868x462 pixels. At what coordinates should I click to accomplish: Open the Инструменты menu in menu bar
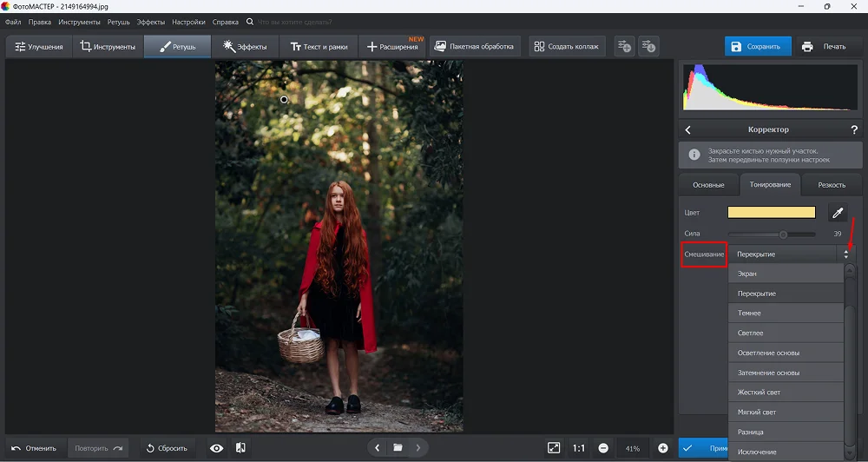[x=79, y=23]
